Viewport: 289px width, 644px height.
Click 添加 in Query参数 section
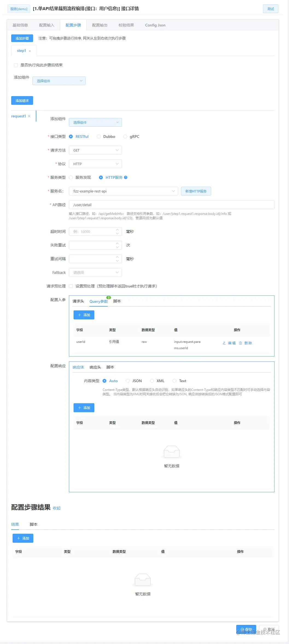(x=84, y=315)
